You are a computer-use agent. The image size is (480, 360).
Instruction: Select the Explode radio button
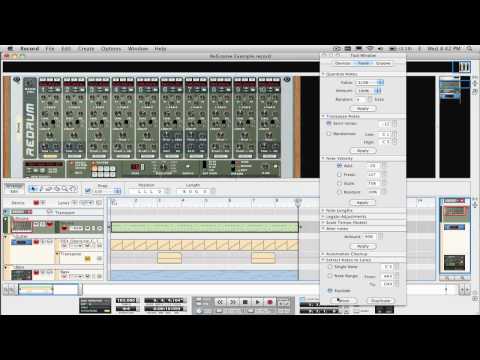pos(330,291)
